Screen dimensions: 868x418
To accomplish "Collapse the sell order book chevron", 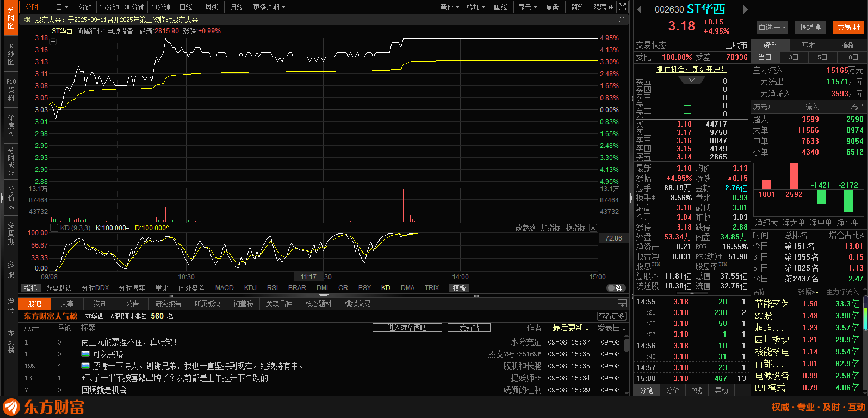I will 692,80.
